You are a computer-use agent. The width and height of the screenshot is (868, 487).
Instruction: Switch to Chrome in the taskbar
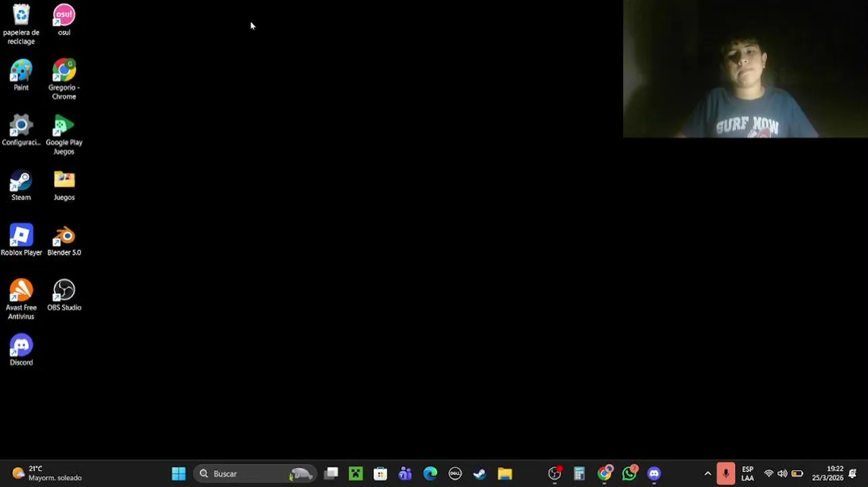coord(604,473)
